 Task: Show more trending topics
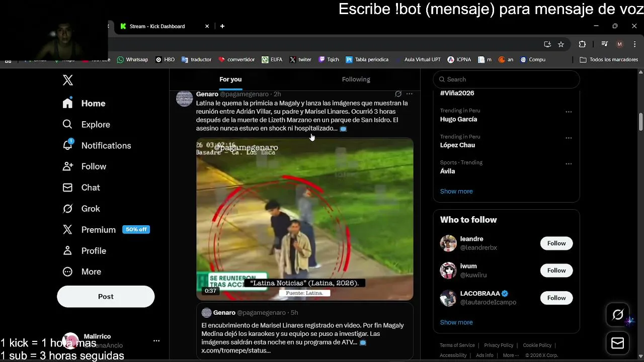456,191
